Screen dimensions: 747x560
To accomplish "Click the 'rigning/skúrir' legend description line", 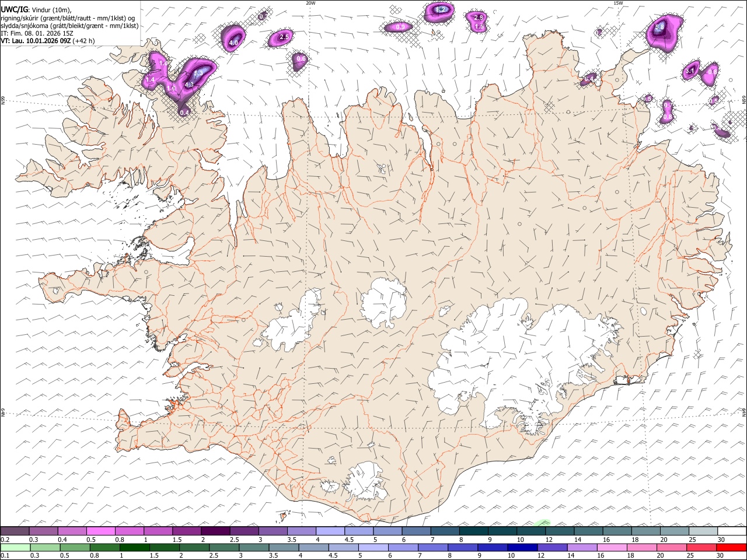I will (x=68, y=18).
